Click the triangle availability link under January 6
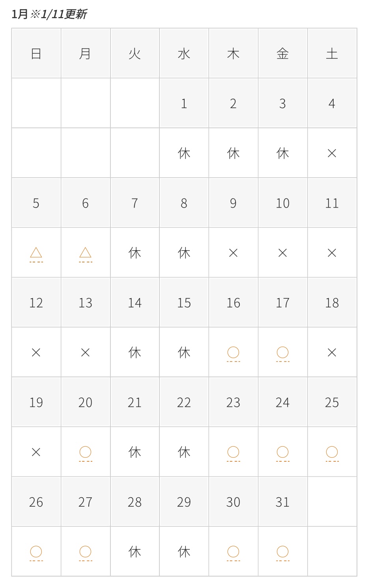Image resolution: width=370 pixels, height=588 pixels. tap(85, 253)
